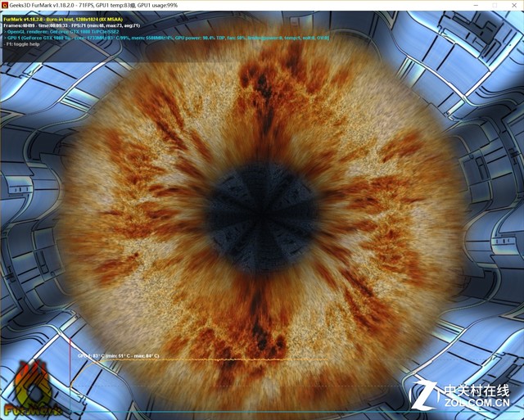The width and height of the screenshot is (524, 420).
Task: Click the GPU temperature graph curve line
Action: pyautogui.click(x=205, y=359)
